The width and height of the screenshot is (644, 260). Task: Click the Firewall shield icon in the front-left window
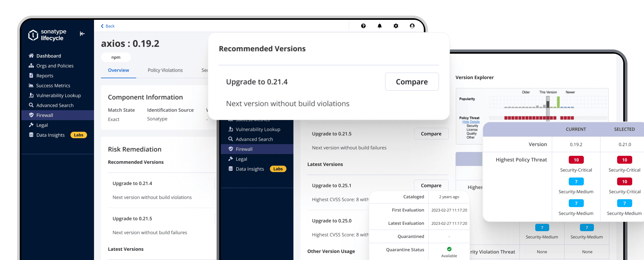31,115
